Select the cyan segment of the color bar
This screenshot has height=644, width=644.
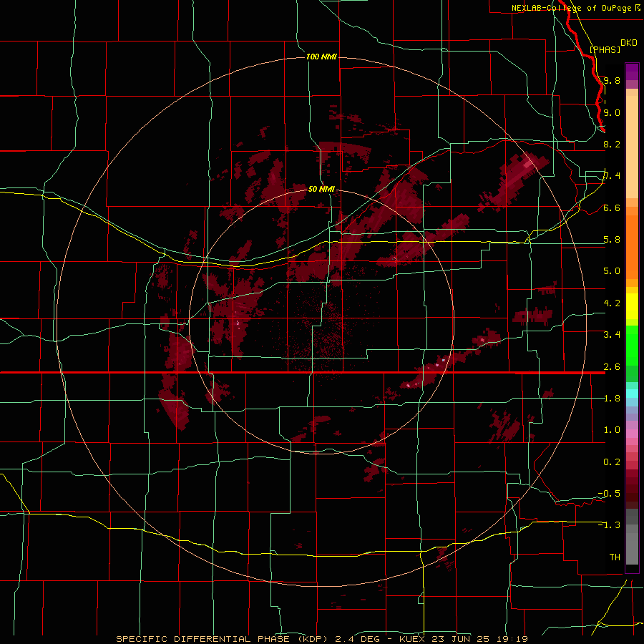tap(632, 394)
